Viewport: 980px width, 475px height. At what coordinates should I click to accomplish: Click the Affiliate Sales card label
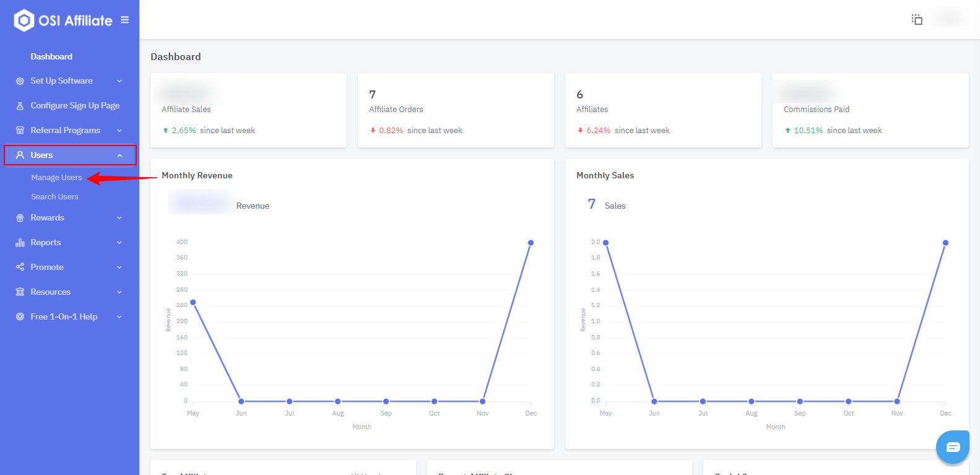point(186,110)
